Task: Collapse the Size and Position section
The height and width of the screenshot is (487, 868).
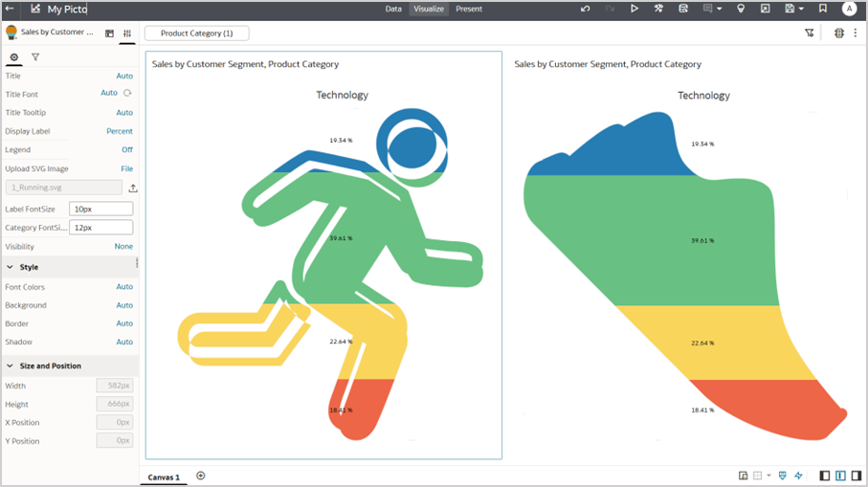Action: 10,365
